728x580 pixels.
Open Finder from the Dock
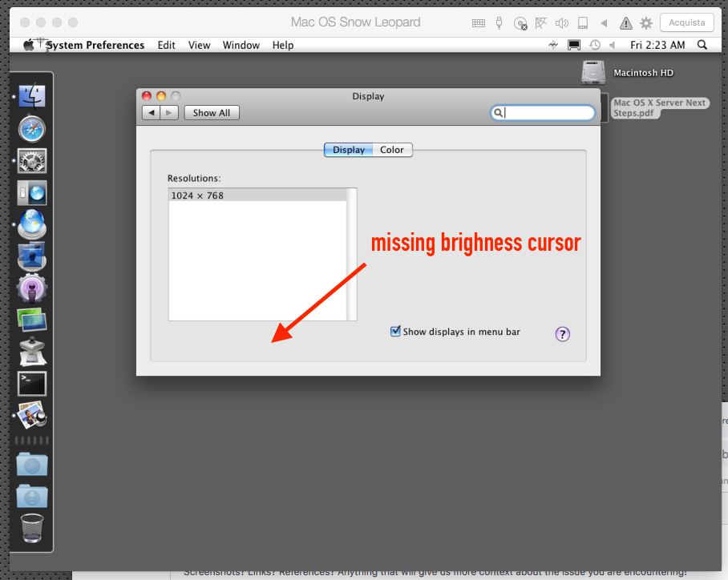point(31,96)
